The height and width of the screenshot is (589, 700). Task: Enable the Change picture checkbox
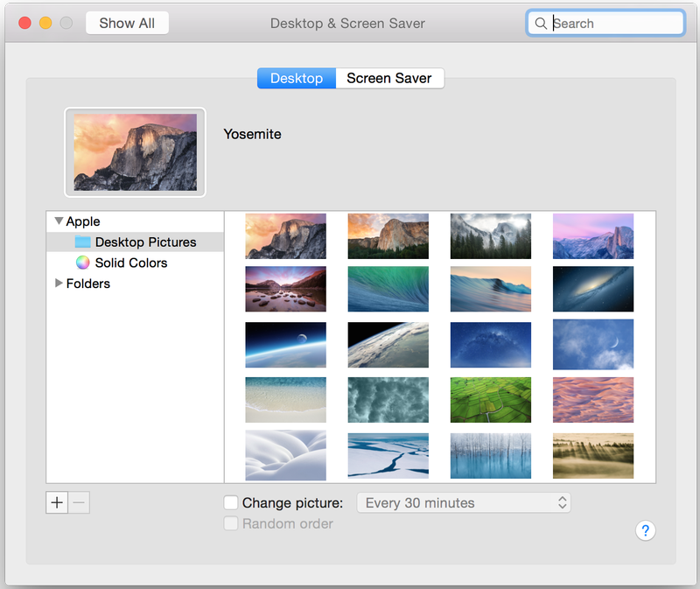pos(231,502)
